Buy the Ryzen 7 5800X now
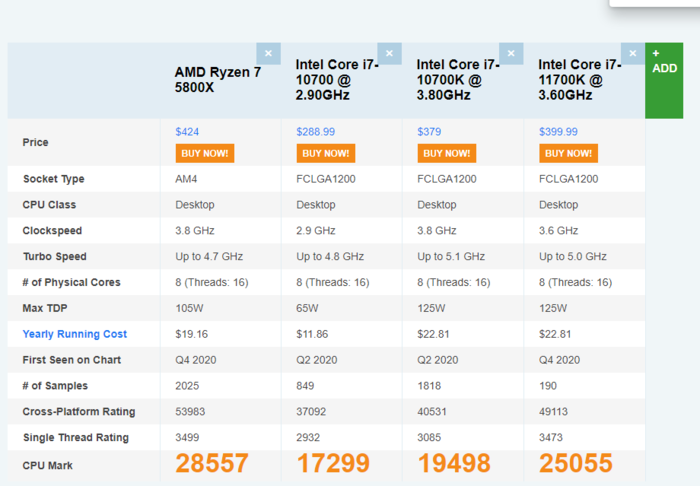This screenshot has height=486, width=700. tap(205, 153)
